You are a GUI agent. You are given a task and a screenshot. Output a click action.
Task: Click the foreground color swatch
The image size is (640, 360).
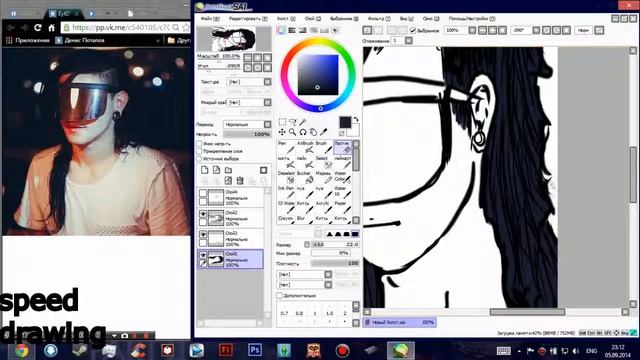tap(345, 122)
